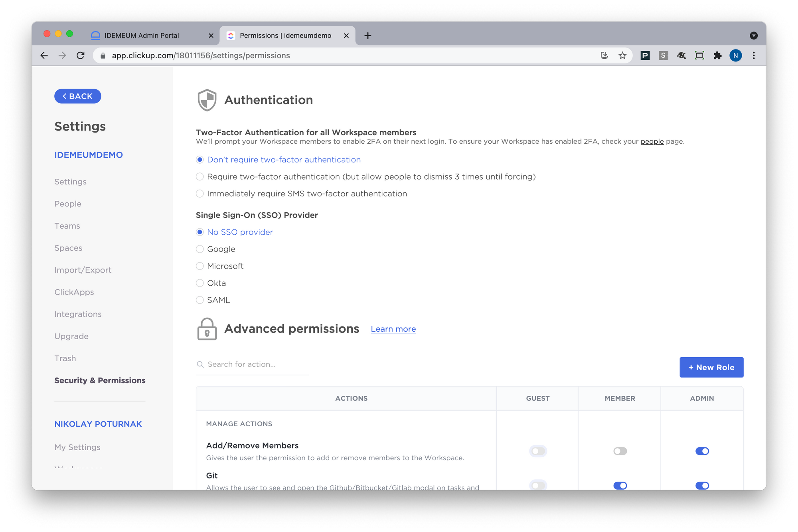Click the Search for action field
This screenshot has height=532, width=798.
click(x=252, y=364)
